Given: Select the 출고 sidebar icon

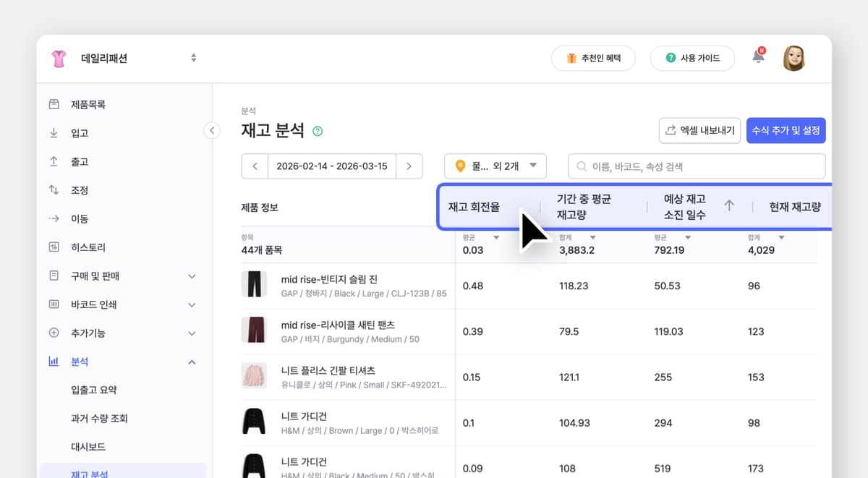Looking at the screenshot, I should [x=53, y=161].
